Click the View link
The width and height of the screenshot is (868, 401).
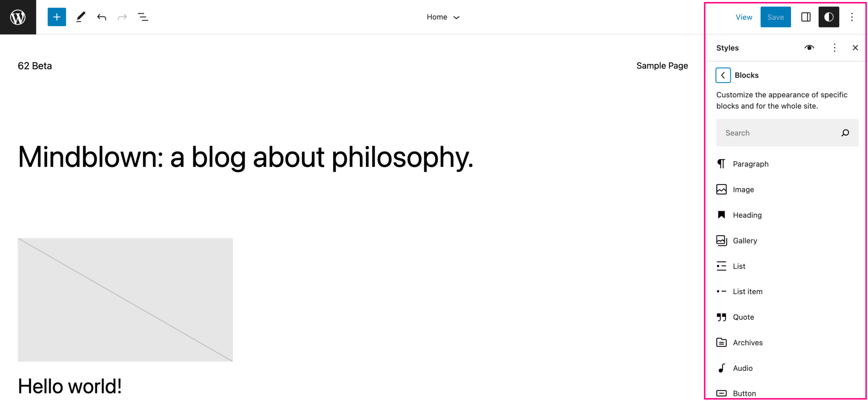point(744,17)
